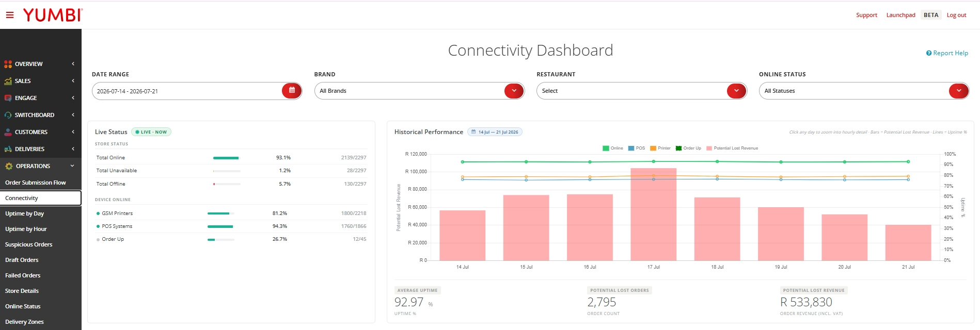This screenshot has width=980, height=330.
Task: Expand the Restaurant select dropdown
Action: click(642, 91)
